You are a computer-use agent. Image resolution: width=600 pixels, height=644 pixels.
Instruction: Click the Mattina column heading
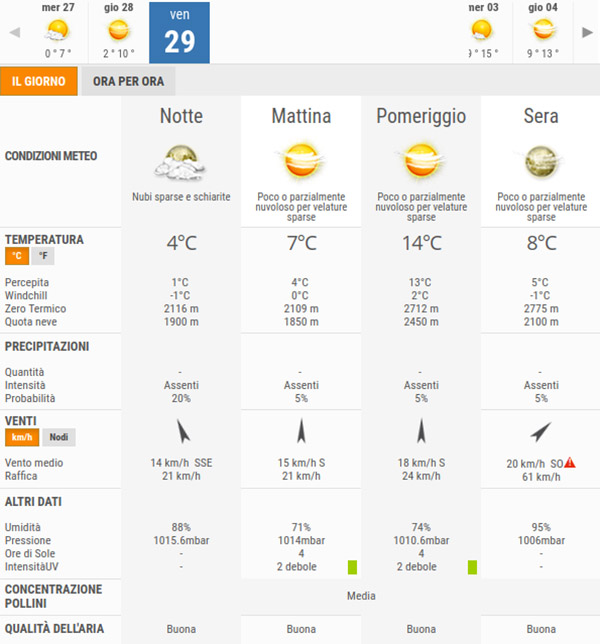(x=301, y=116)
